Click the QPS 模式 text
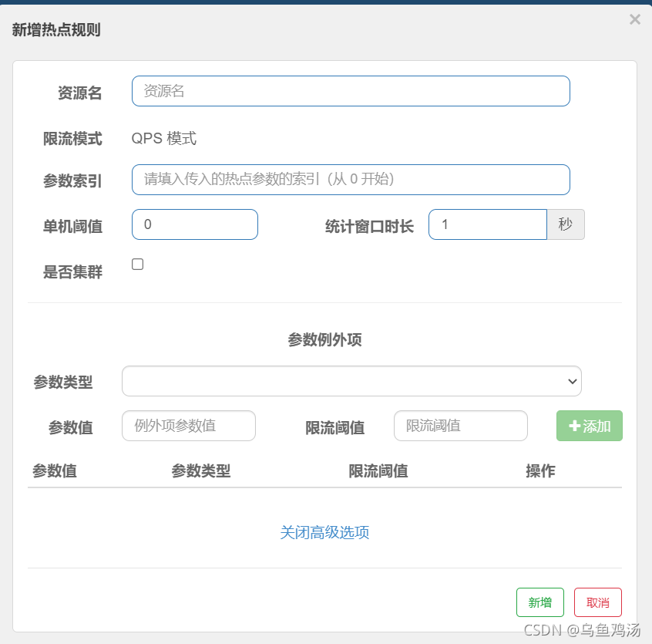This screenshot has width=652, height=644. pyautogui.click(x=164, y=138)
